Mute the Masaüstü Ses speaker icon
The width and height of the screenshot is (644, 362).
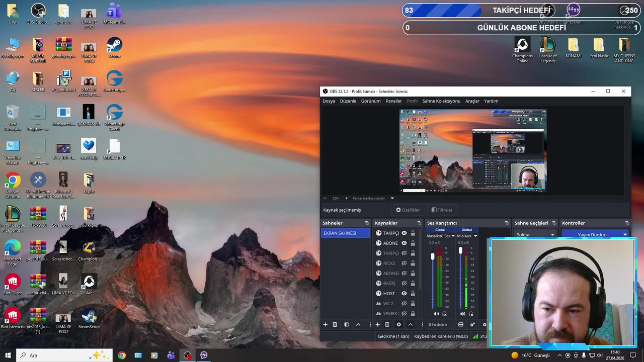[x=436, y=314]
